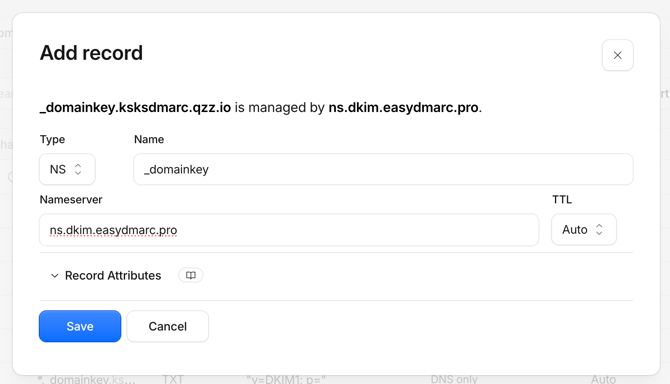This screenshot has height=384, width=670.
Task: Click the bold ns.dkim.easydmarc.pro managed-by text
Action: 403,107
